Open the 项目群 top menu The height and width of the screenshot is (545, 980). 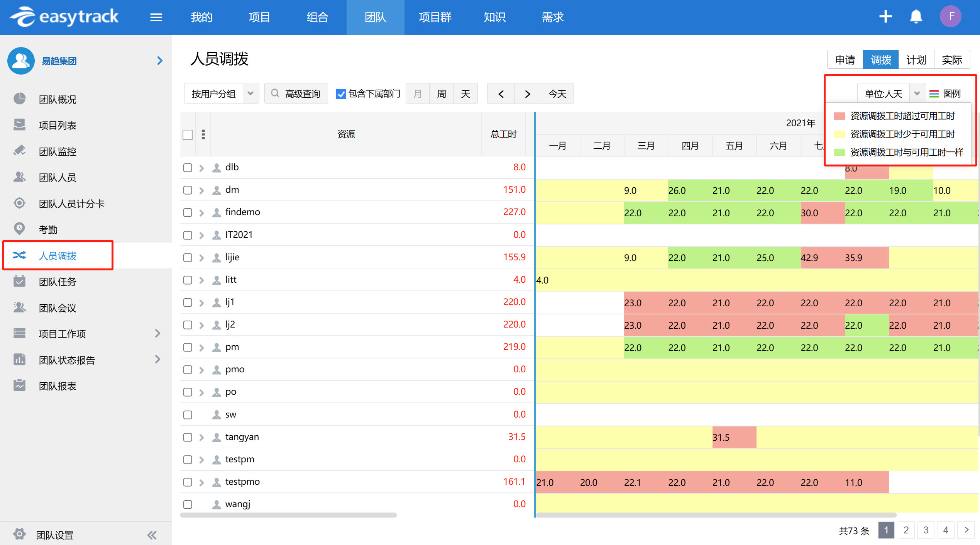[435, 17]
